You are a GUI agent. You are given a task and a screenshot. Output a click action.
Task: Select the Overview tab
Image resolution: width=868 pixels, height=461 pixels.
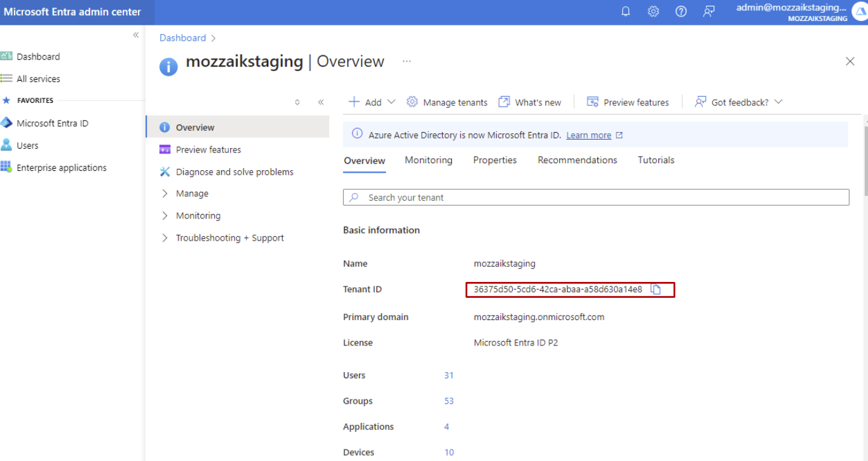click(365, 161)
